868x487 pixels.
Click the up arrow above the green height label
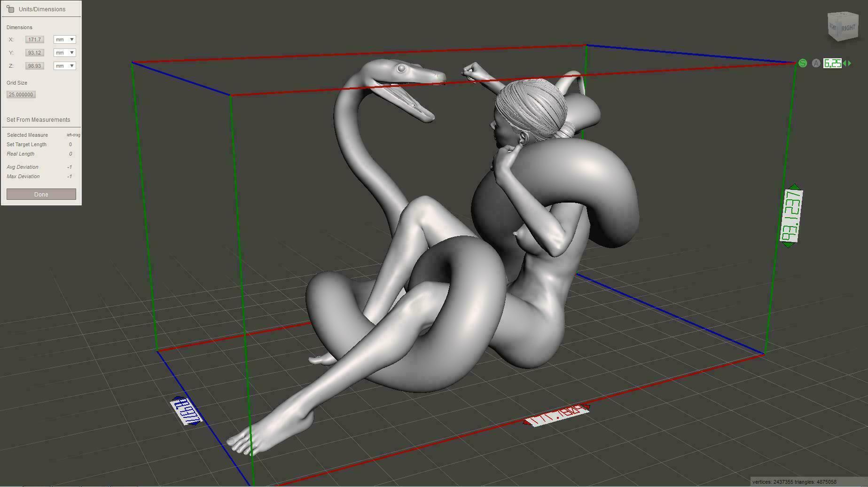pos(794,187)
